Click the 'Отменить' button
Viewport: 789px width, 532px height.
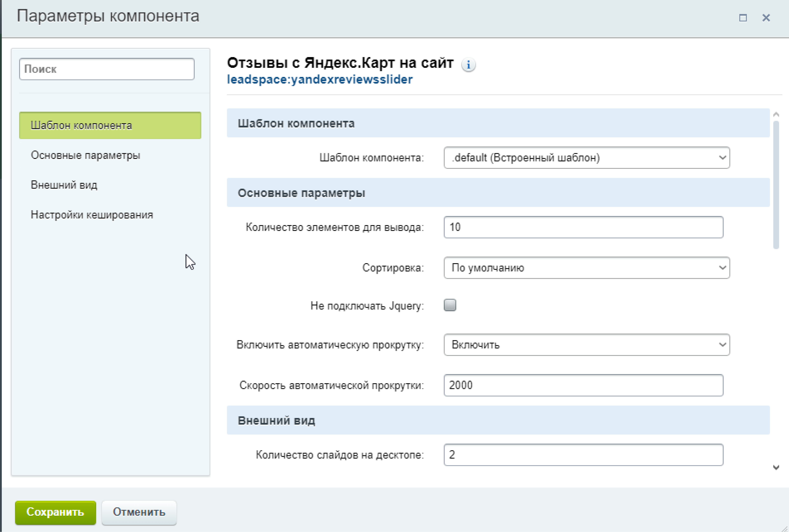(x=139, y=512)
